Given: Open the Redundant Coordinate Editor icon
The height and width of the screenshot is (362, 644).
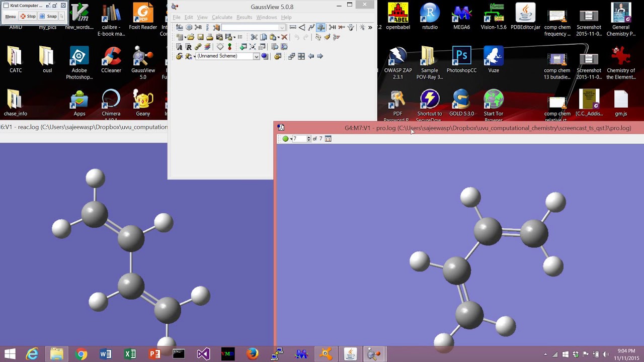Looking at the screenshot, I should pyautogui.click(x=188, y=47).
